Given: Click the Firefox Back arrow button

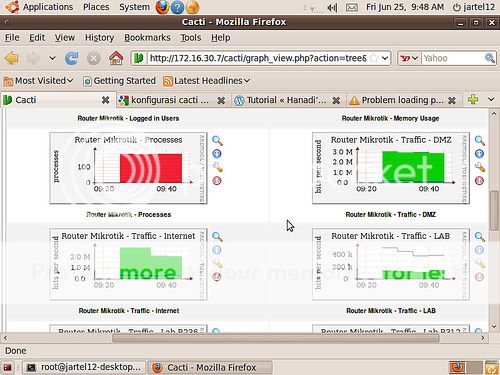Looking at the screenshot, I should [12, 58].
